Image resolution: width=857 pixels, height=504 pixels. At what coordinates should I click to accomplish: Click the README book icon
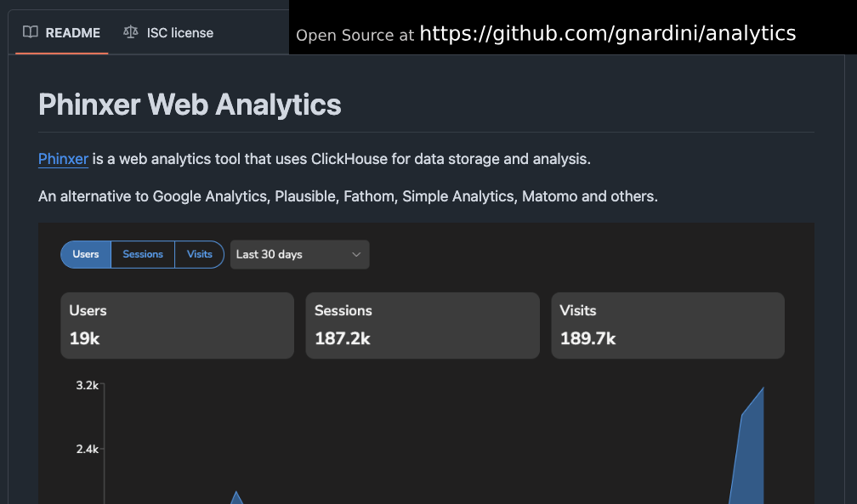click(31, 32)
